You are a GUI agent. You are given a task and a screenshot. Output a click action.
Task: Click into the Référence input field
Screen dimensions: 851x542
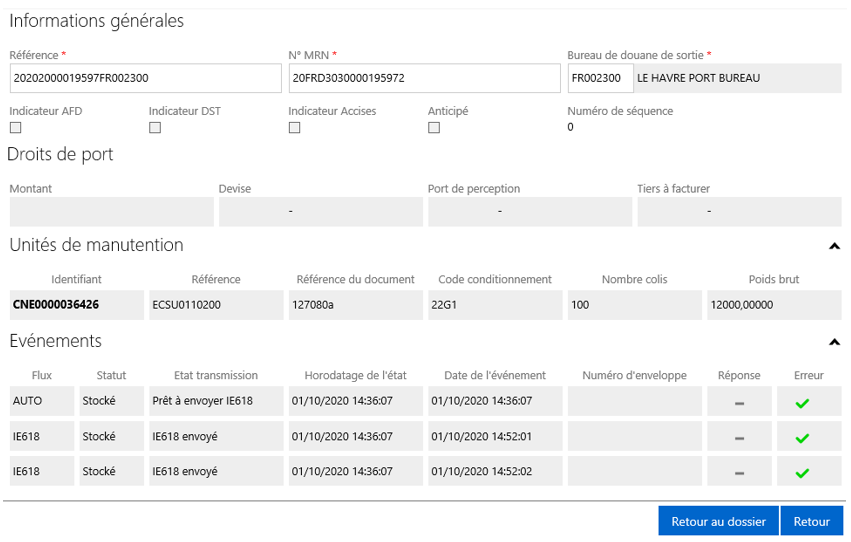pyautogui.click(x=145, y=78)
